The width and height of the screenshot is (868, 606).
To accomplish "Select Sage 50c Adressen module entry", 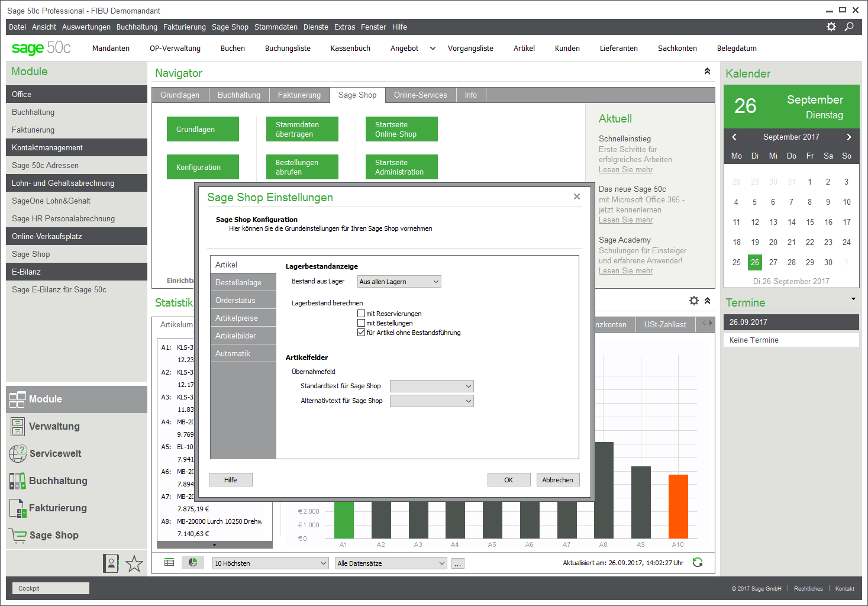I will point(76,165).
